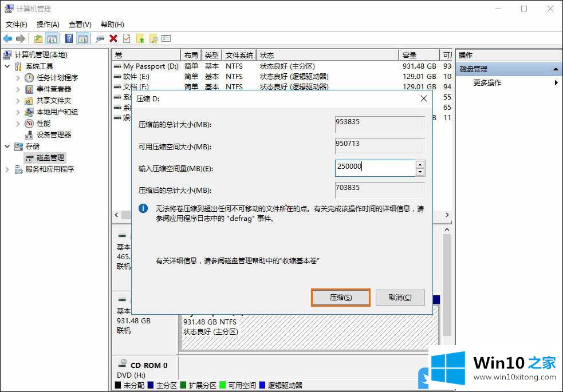Image resolution: width=563 pixels, height=392 pixels.
Task: Select the 931.48 GB NTFS partition block
Action: 310,328
